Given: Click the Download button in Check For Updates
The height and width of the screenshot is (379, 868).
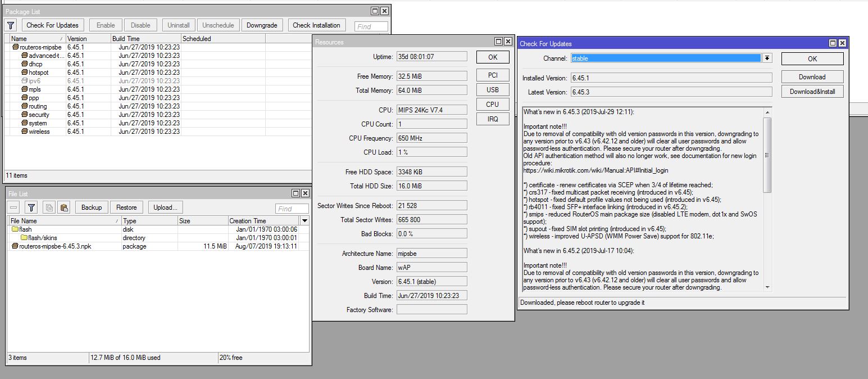Looking at the screenshot, I should pyautogui.click(x=812, y=77).
